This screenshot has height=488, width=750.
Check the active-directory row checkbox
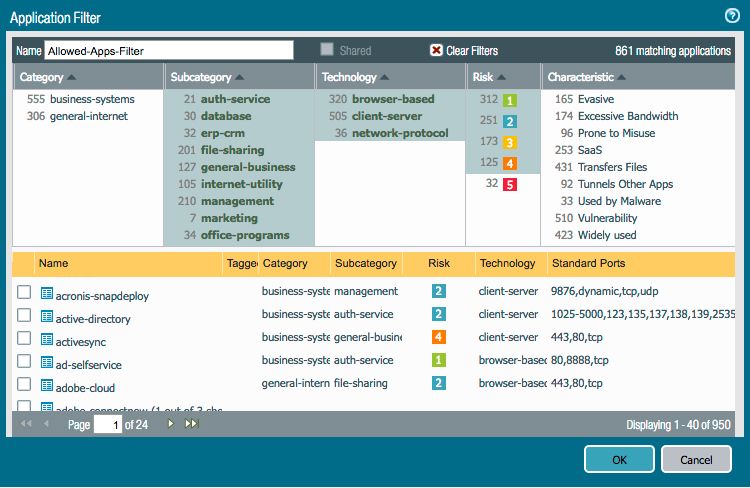[x=24, y=315]
